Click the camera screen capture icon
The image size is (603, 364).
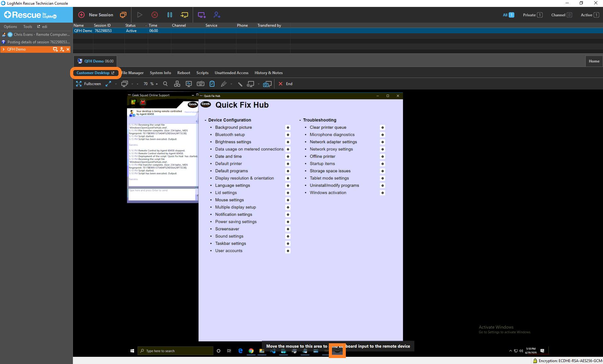[267, 84]
